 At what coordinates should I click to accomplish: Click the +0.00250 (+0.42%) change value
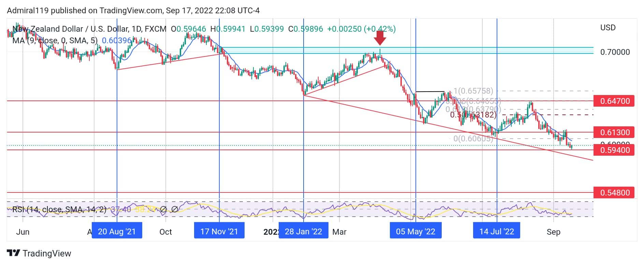pyautogui.click(x=361, y=29)
